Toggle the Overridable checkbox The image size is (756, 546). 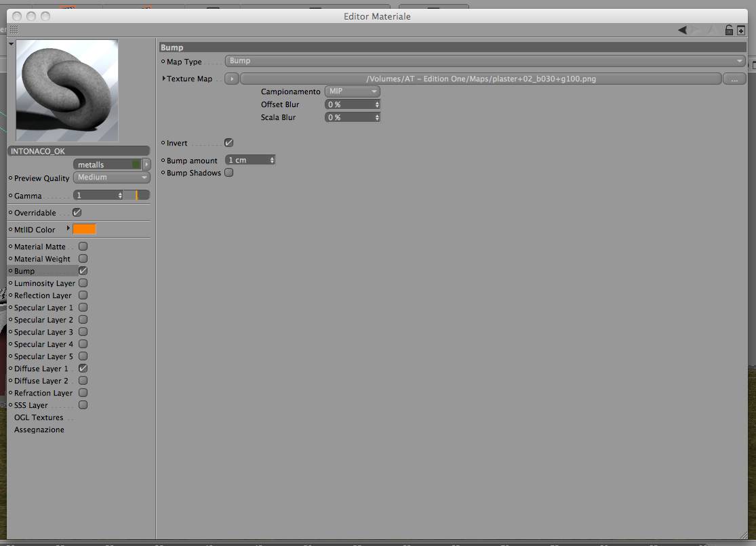[77, 213]
